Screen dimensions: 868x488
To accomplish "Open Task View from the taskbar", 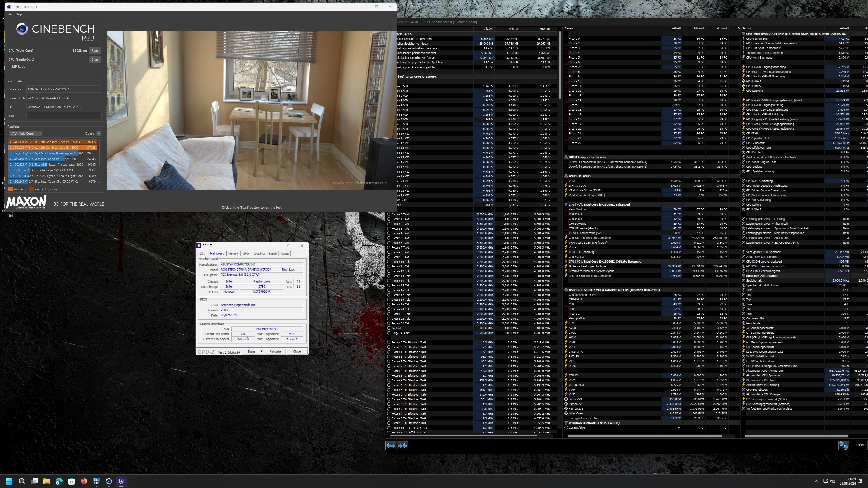I will point(34,481).
